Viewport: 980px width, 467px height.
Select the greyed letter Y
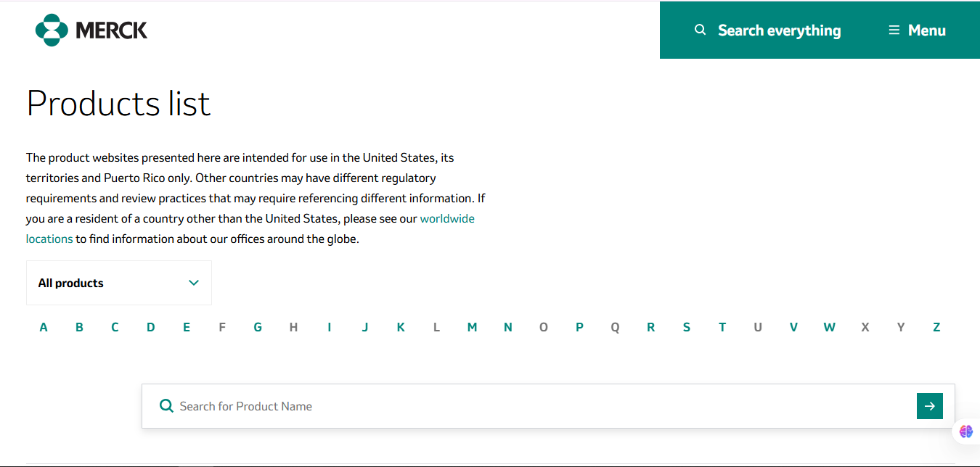[x=901, y=327]
